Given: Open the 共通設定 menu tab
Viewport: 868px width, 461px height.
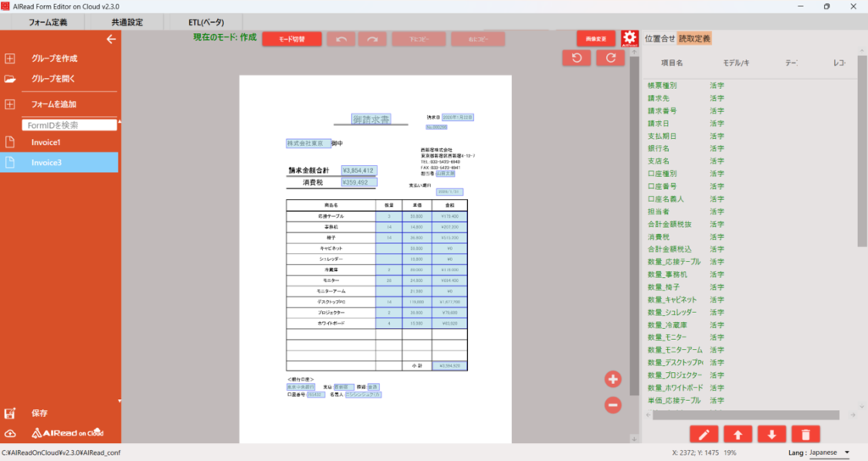Looking at the screenshot, I should click(127, 22).
